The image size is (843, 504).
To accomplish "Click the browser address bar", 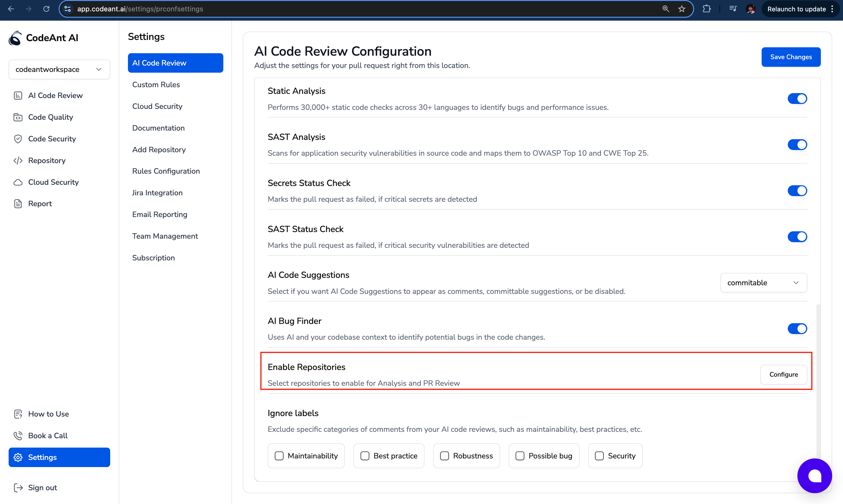I will pos(340,9).
